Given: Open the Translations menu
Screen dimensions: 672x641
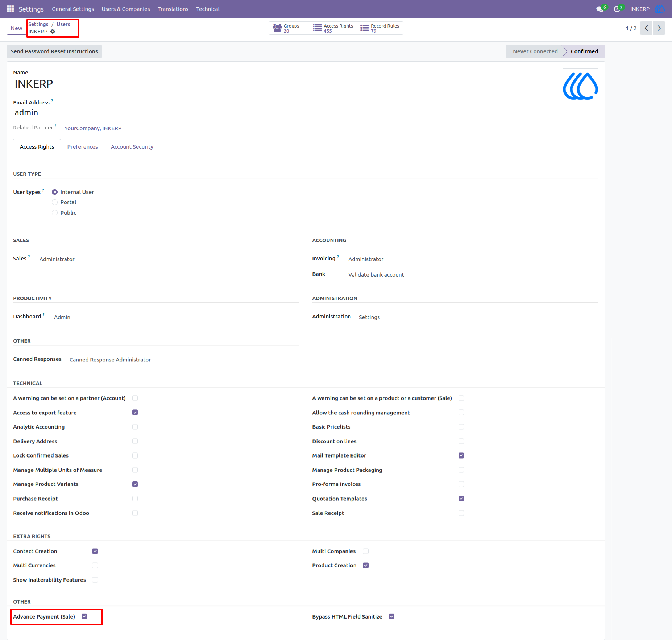Looking at the screenshot, I should pyautogui.click(x=173, y=9).
